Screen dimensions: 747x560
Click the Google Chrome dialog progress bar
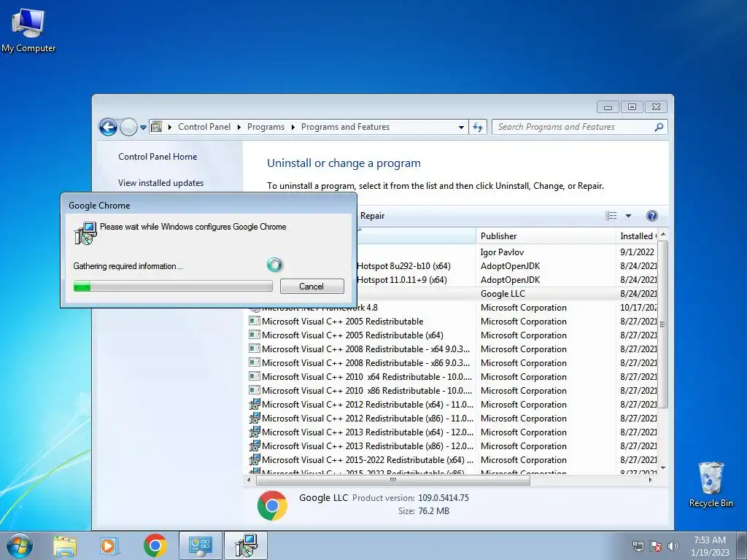(173, 286)
